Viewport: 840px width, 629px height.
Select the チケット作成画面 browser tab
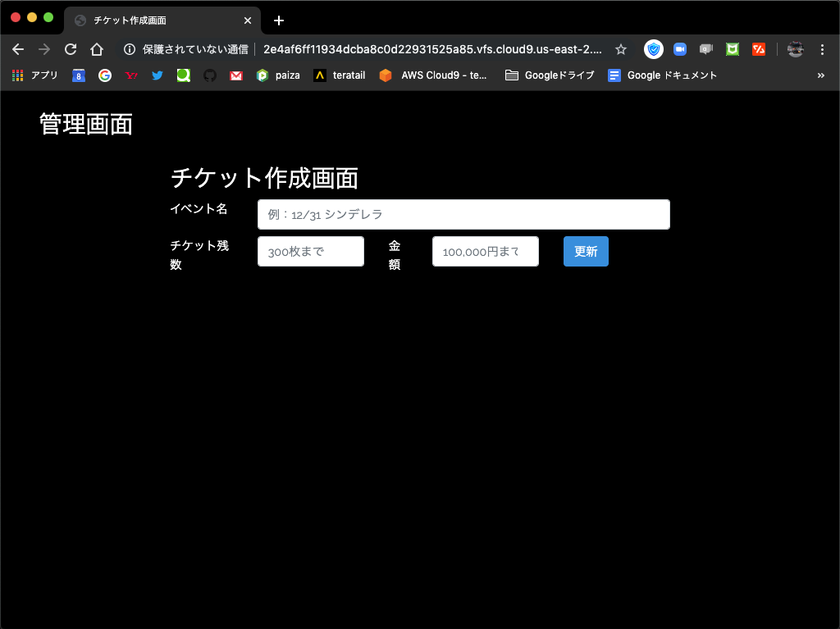pos(162,21)
